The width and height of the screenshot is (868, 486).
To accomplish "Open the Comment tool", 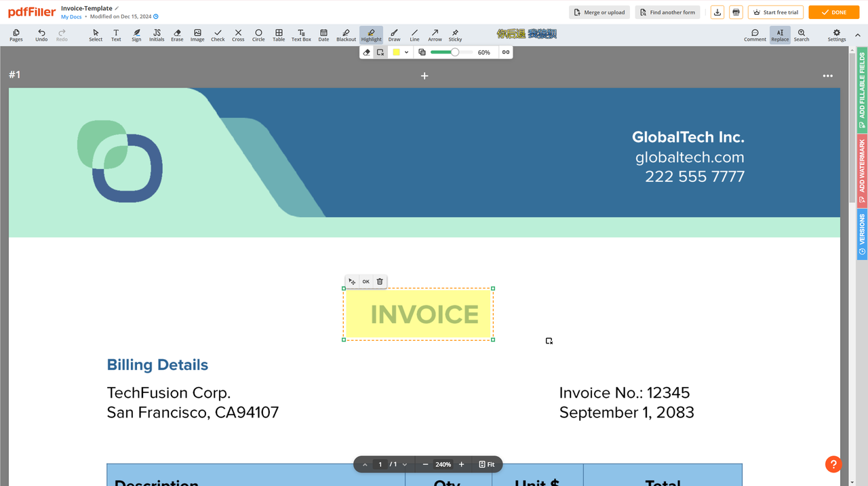I will (755, 35).
